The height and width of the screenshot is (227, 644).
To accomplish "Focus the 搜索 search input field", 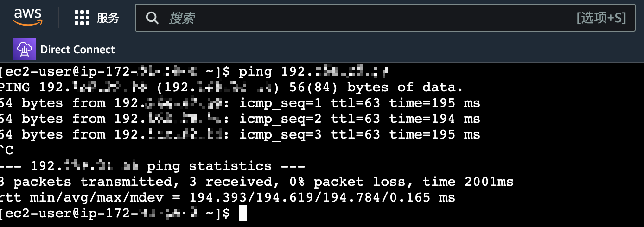I will click(362, 18).
